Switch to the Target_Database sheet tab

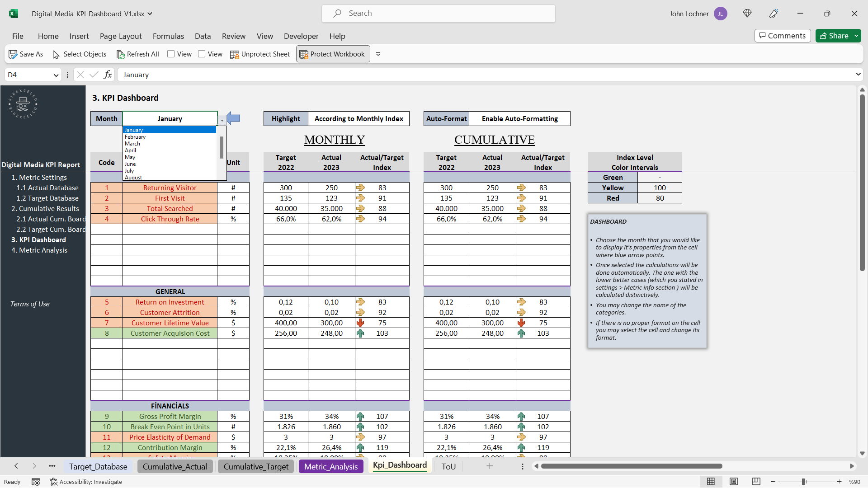(x=98, y=467)
